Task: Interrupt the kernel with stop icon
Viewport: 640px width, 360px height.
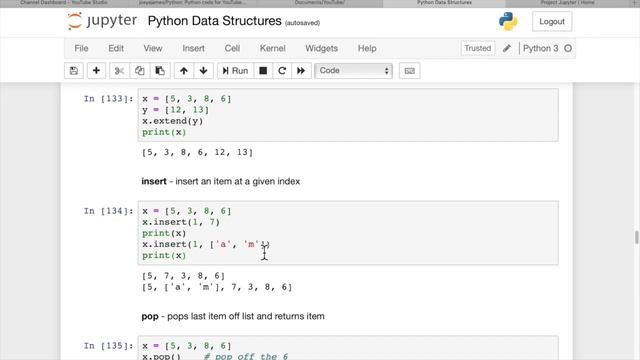Action: tap(263, 71)
